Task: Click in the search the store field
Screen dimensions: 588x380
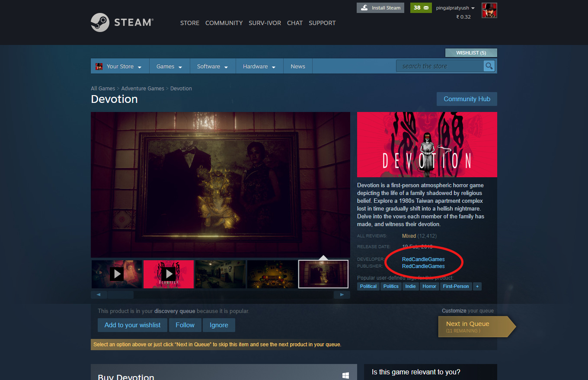Action: coord(440,66)
